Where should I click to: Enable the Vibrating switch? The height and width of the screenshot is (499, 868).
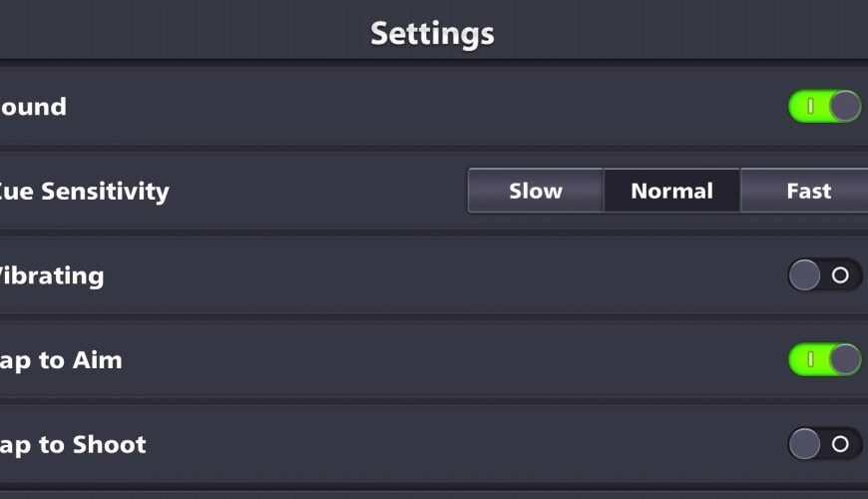coord(824,274)
